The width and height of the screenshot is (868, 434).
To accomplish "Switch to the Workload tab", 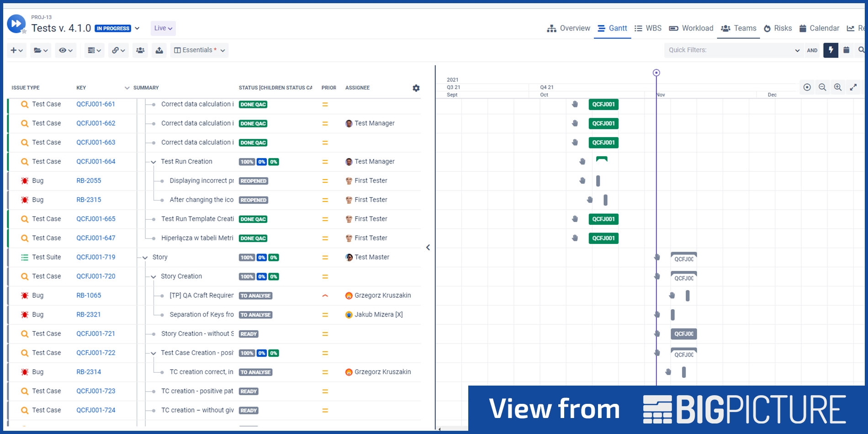I will coord(691,28).
